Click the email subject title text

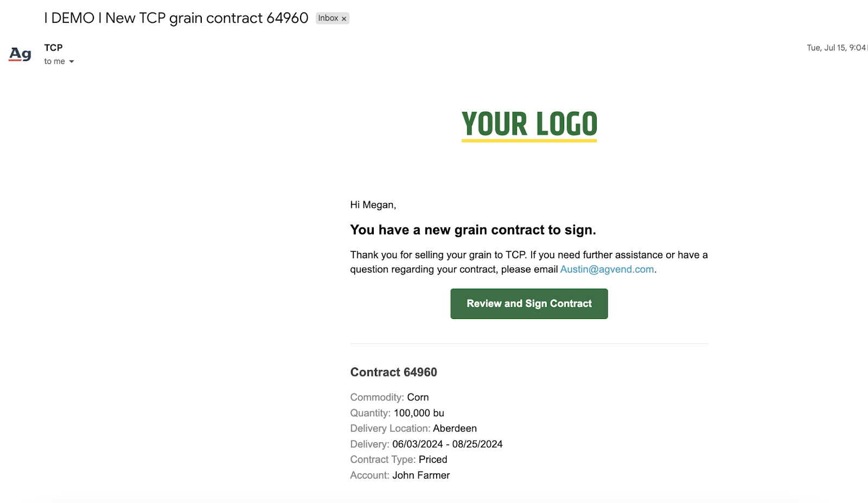pos(176,18)
